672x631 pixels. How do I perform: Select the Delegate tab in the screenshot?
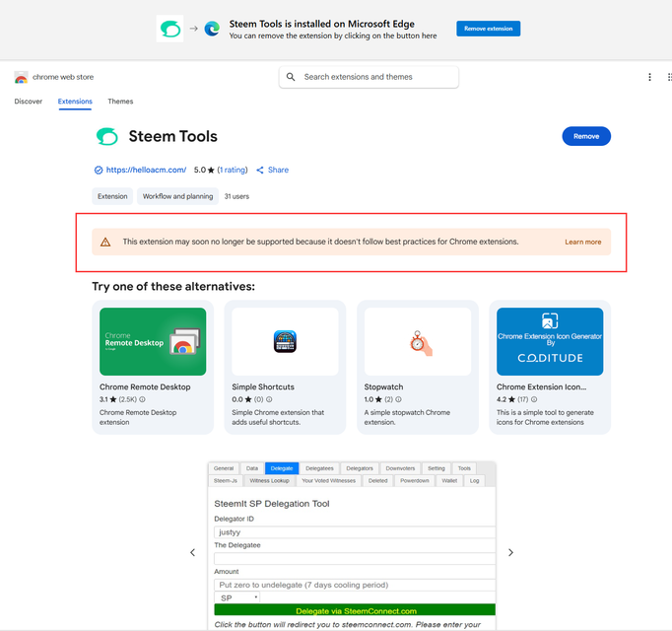pos(282,468)
